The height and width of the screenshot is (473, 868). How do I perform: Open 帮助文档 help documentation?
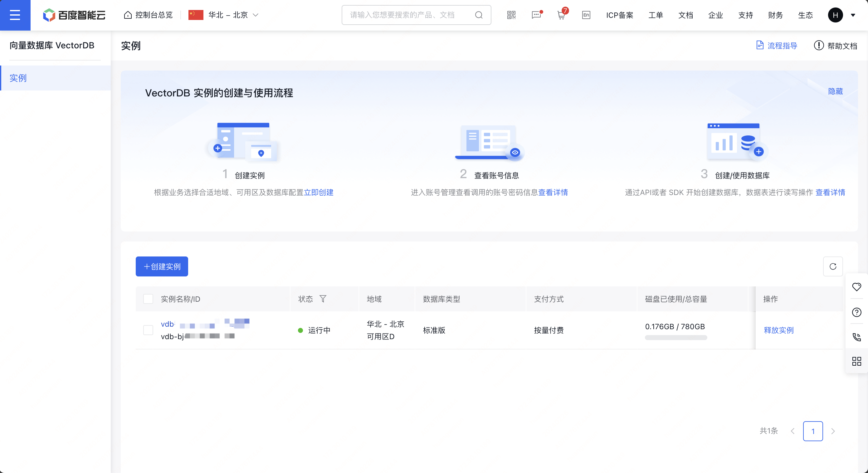pyautogui.click(x=835, y=46)
